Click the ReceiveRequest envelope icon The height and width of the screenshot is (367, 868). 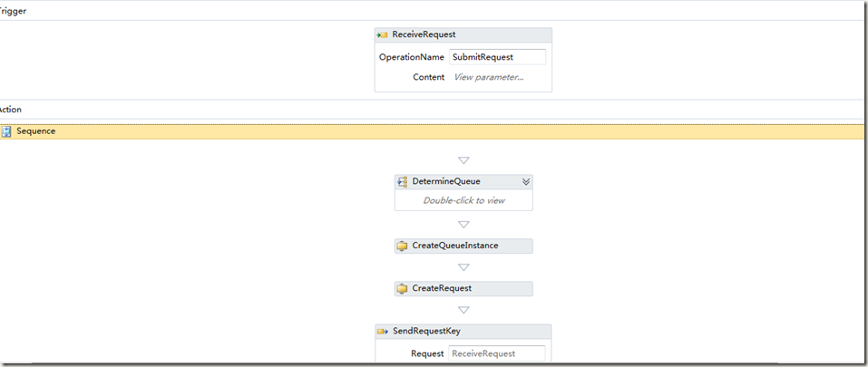382,34
